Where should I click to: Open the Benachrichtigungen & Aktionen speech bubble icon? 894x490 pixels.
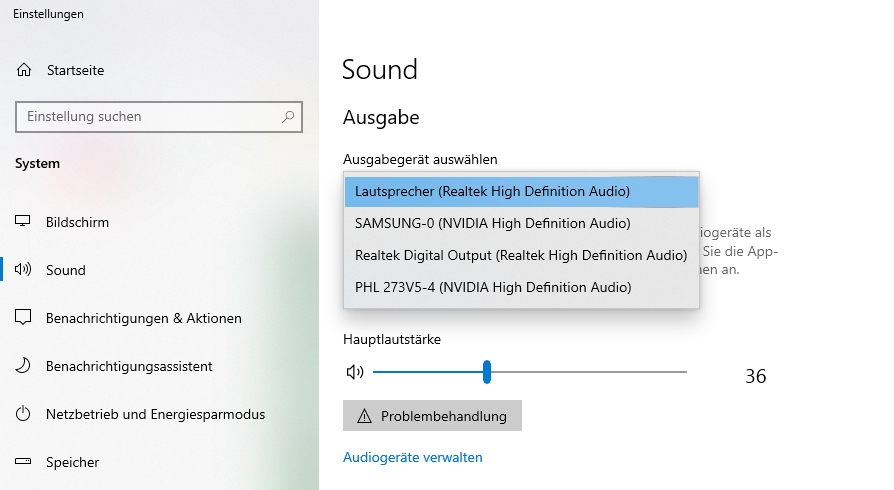23,317
